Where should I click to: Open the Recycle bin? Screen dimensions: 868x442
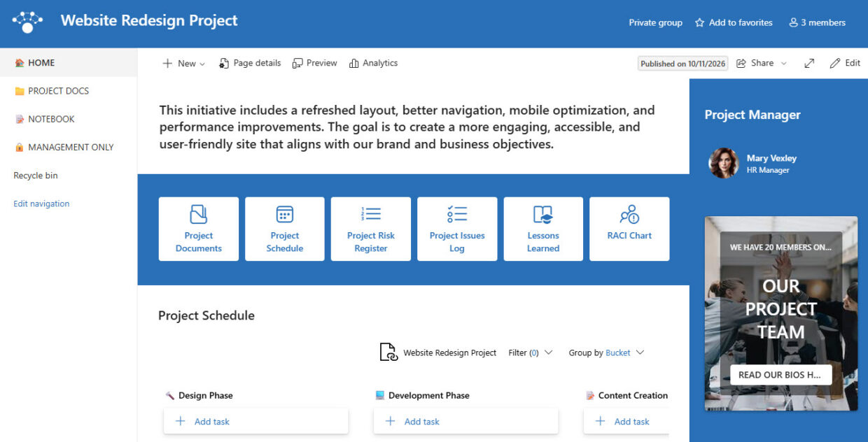tap(36, 176)
